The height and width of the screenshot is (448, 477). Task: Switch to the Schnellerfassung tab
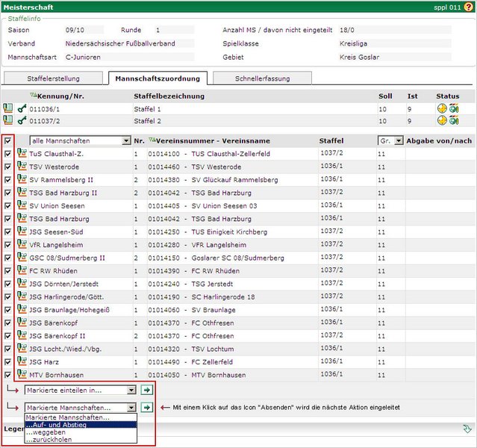(261, 78)
